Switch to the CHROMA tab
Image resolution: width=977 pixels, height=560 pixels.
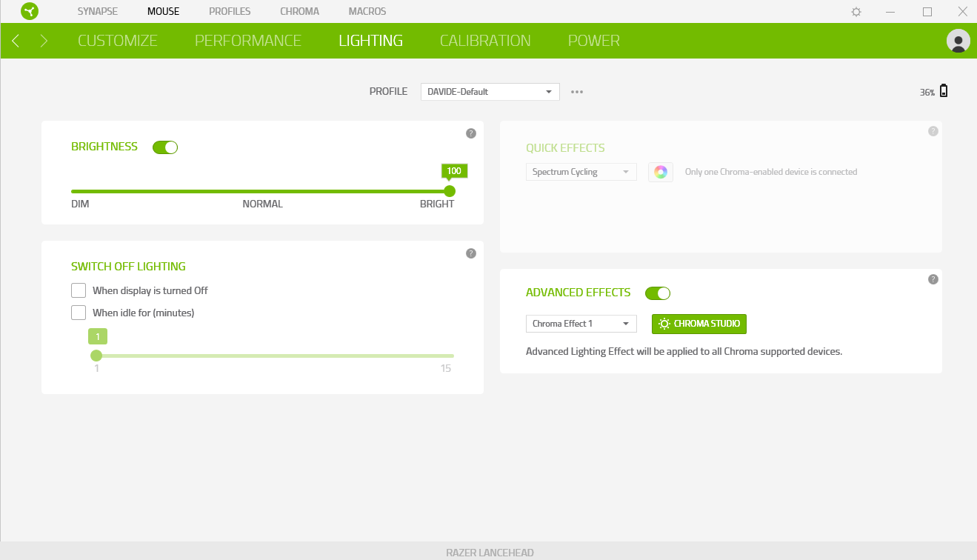tap(300, 12)
